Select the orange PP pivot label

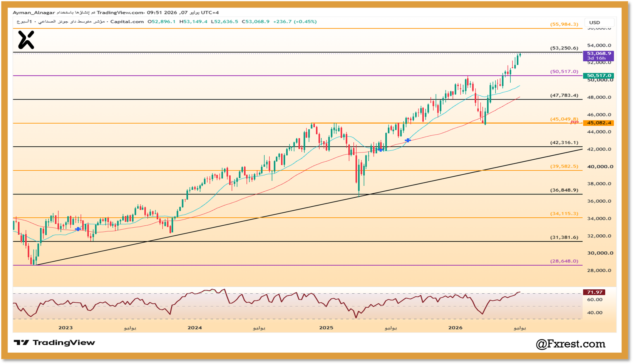574,123
